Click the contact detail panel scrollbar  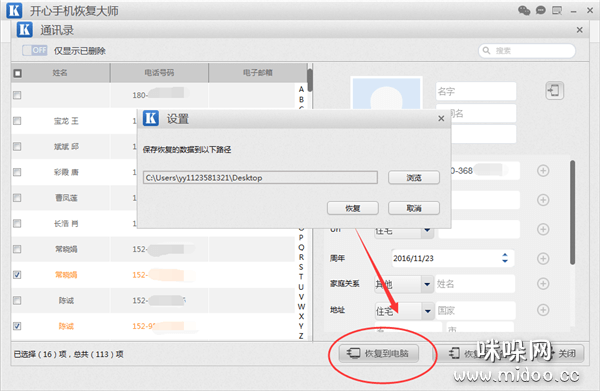coord(572,212)
